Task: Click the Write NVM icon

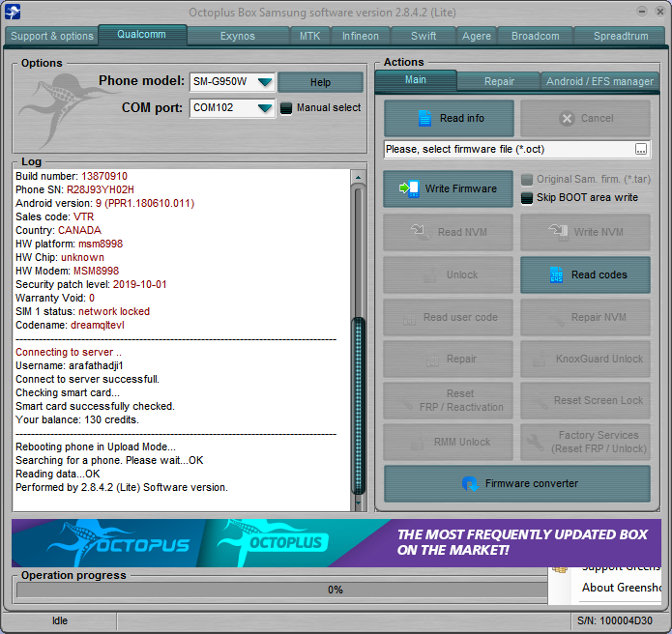Action: click(558, 232)
